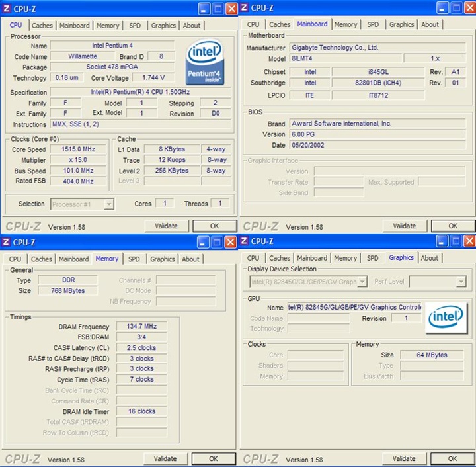Image resolution: width=476 pixels, height=467 pixels.
Task: Click the Intel Pentium 4 inside logo
Action: (x=205, y=62)
